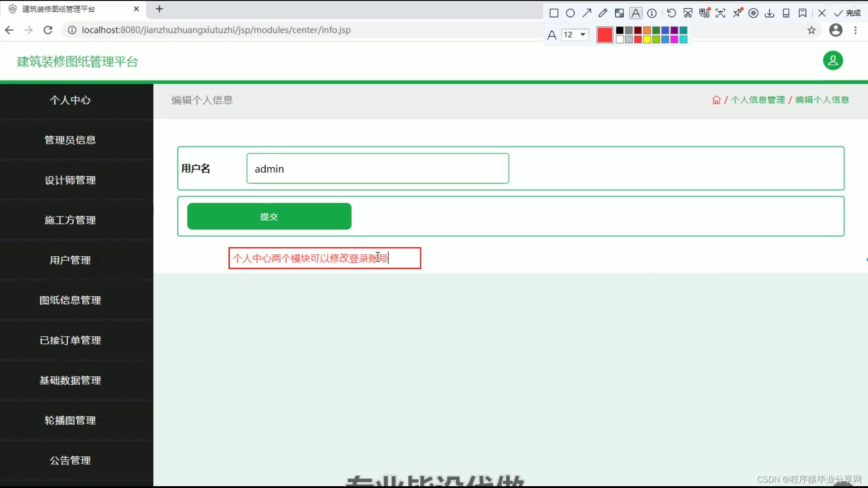Click the 用户名 input field
The width and height of the screenshot is (868, 488).
click(x=377, y=169)
